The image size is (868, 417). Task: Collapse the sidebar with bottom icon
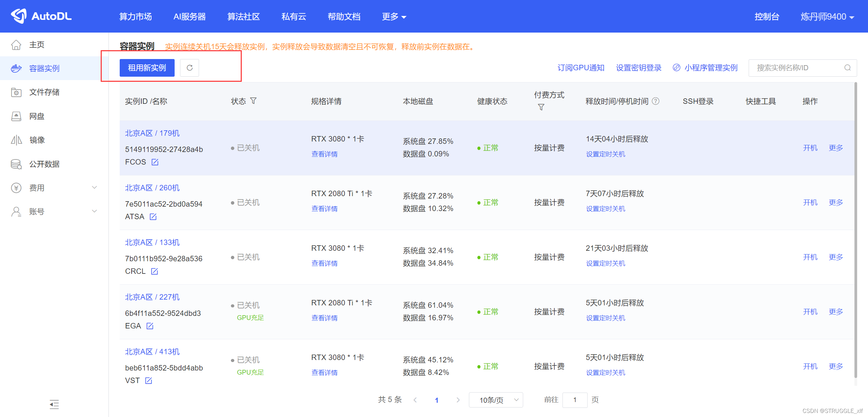(x=54, y=404)
